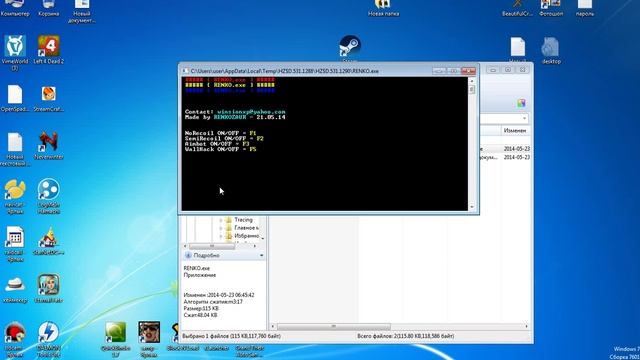Open the Фотошоп desktop shortcut
The width and height of the screenshot is (640, 360).
coord(551,8)
